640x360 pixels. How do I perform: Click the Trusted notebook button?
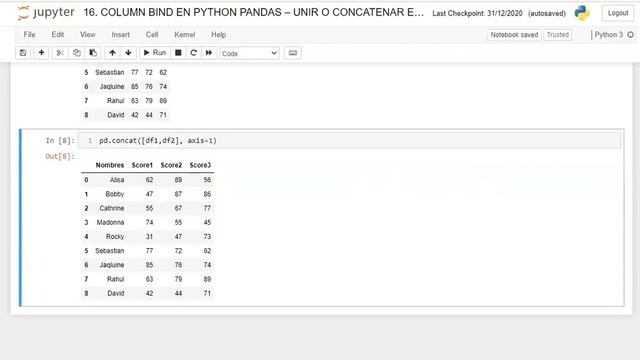[558, 35]
